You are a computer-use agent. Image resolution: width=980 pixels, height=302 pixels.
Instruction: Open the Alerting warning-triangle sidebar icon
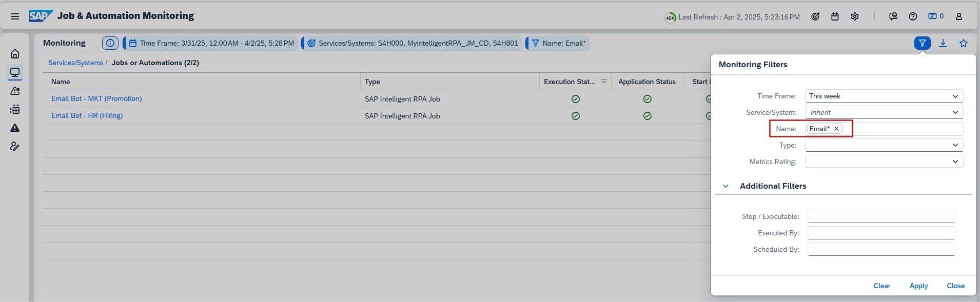pyautogui.click(x=15, y=128)
